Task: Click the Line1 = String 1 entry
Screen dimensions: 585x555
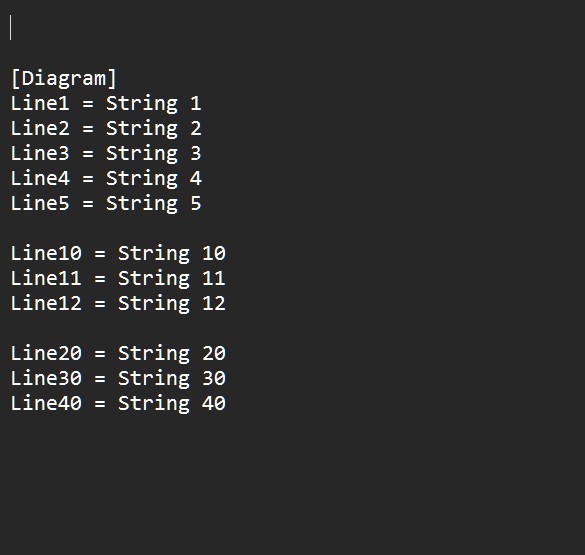Action: (106, 103)
